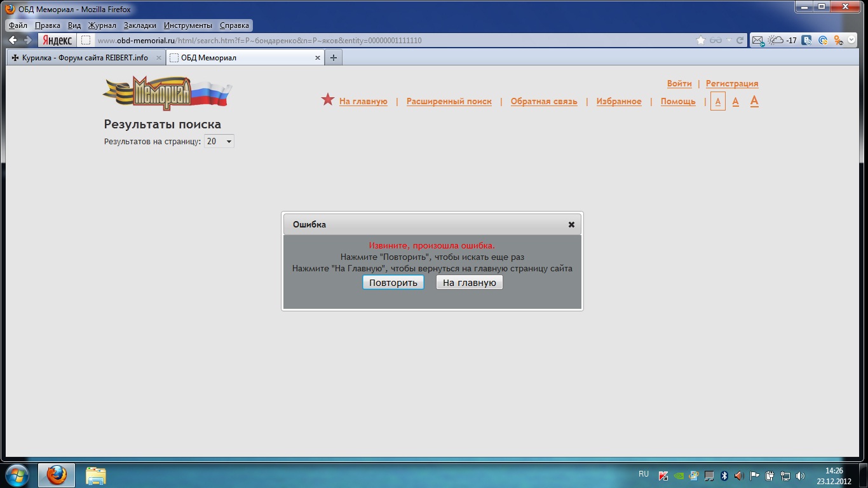Click the browser reload arrow icon
This screenshot has height=488, width=868.
coord(740,41)
